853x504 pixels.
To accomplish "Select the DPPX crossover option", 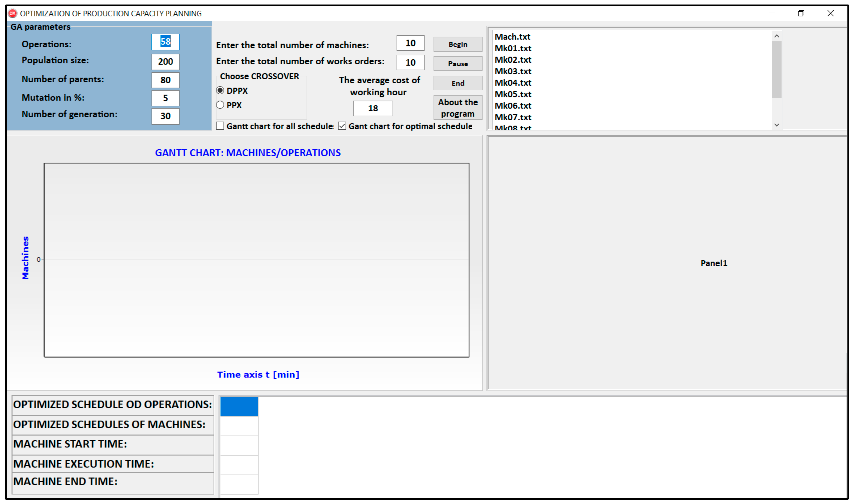I will click(x=220, y=91).
